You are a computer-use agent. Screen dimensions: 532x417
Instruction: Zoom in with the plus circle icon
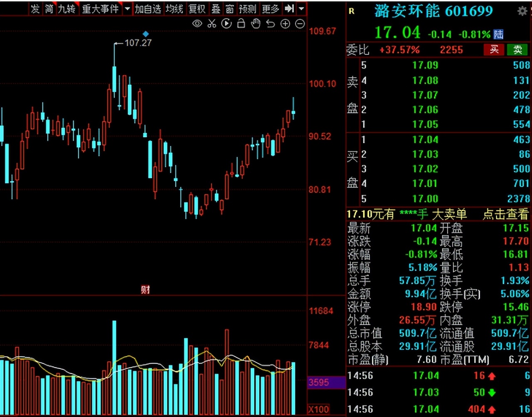[x=285, y=24]
